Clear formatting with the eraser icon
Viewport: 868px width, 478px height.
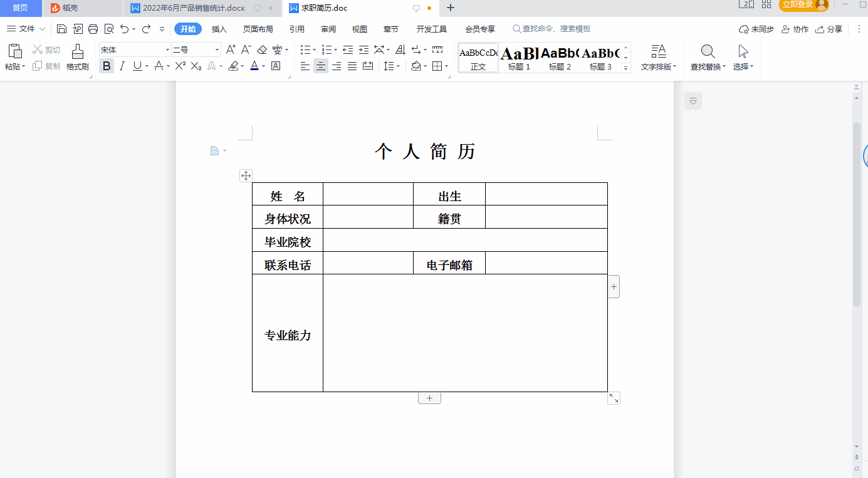click(262, 49)
